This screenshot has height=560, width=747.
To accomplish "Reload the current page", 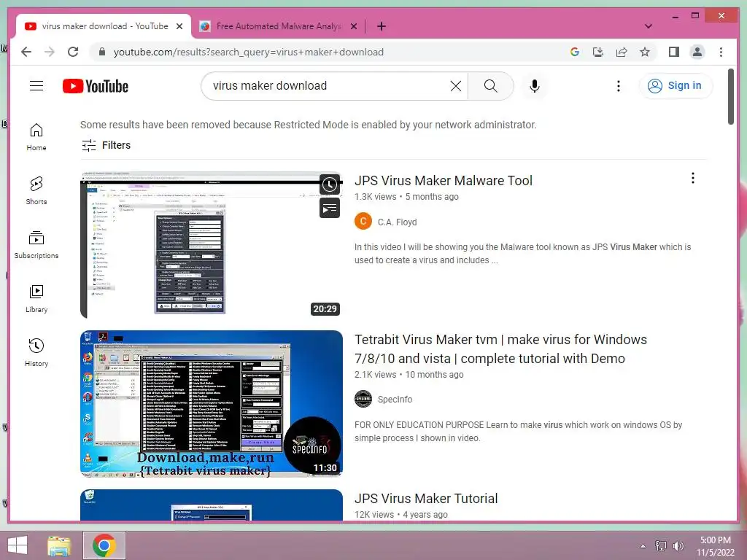I will pos(73,52).
